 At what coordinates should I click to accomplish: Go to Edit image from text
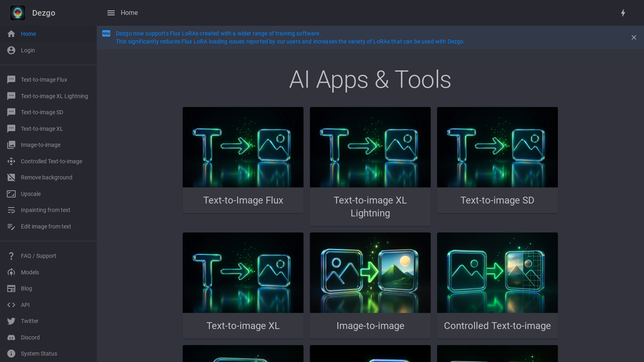point(46,226)
